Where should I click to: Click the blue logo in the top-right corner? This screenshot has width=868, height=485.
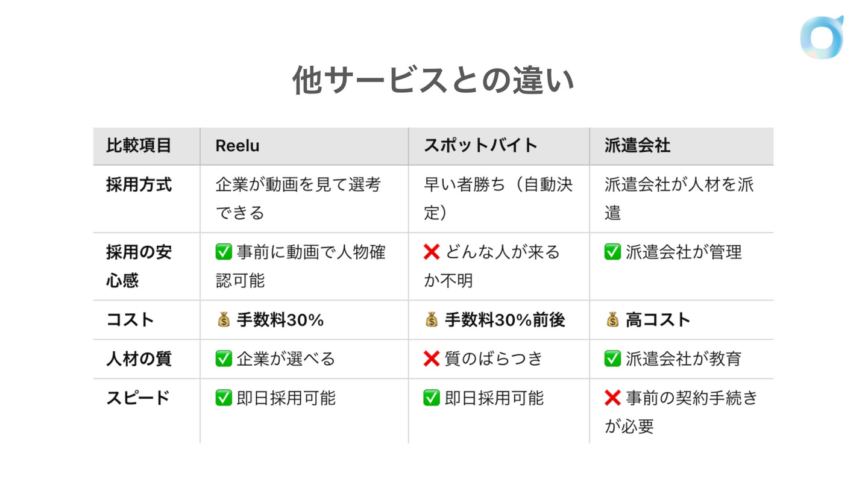click(822, 37)
